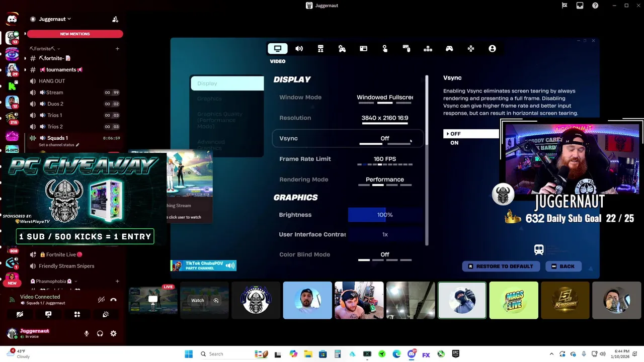Adjust the Brightness 100% slider
Screen dimensions: 644x362
point(385,215)
